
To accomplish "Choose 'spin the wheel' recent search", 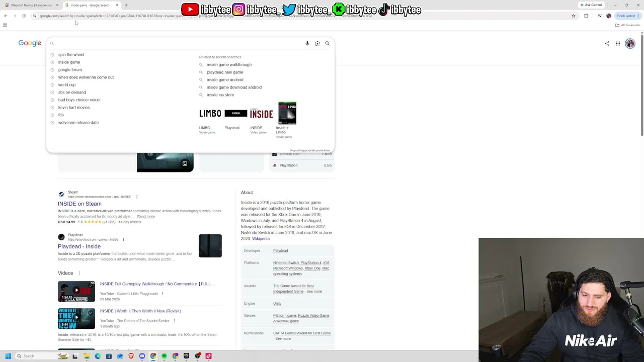I will pos(71,55).
